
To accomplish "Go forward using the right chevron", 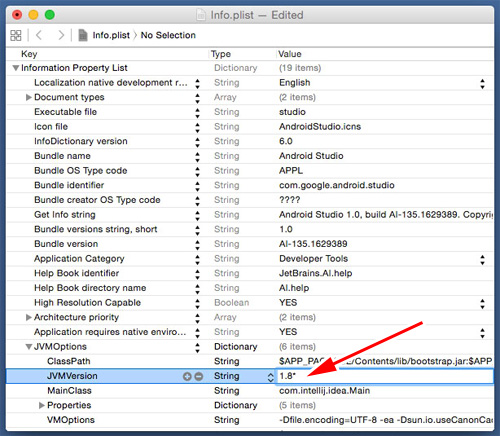I will [x=61, y=35].
